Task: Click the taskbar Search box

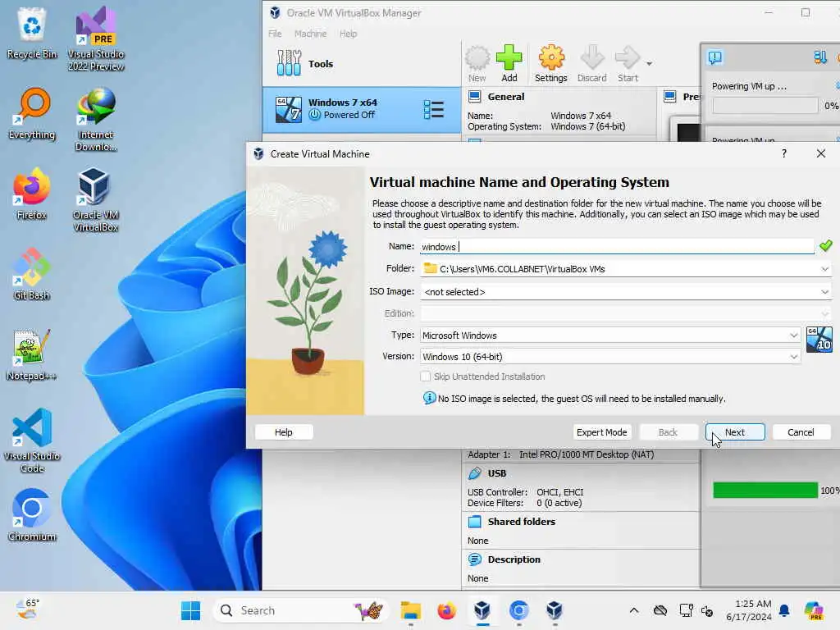Action: click(300, 610)
